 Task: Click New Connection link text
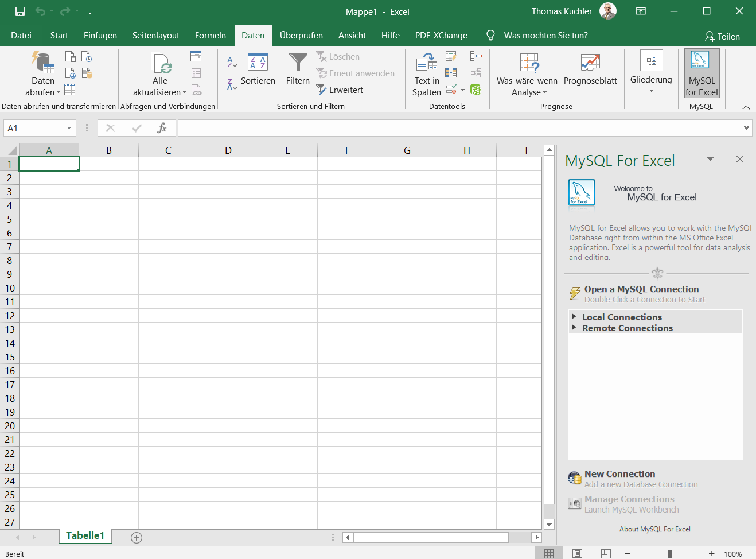pos(619,473)
